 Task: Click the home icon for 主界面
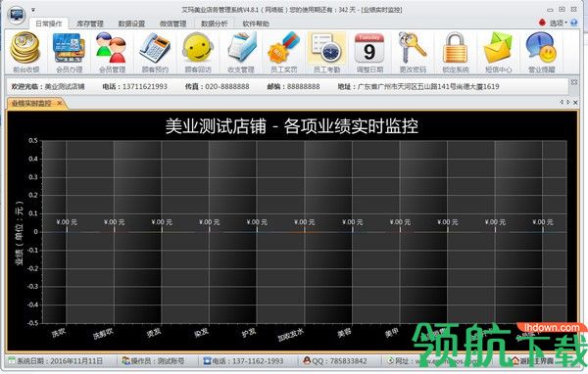coord(515,360)
